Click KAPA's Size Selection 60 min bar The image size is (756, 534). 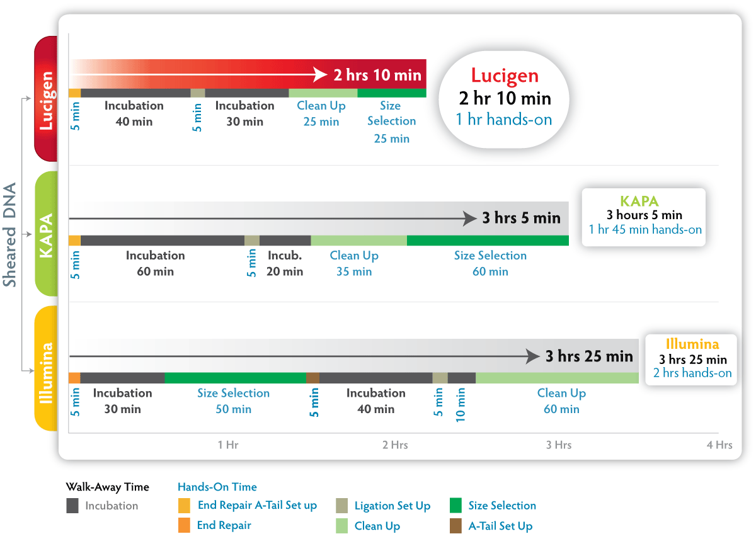[x=488, y=240]
